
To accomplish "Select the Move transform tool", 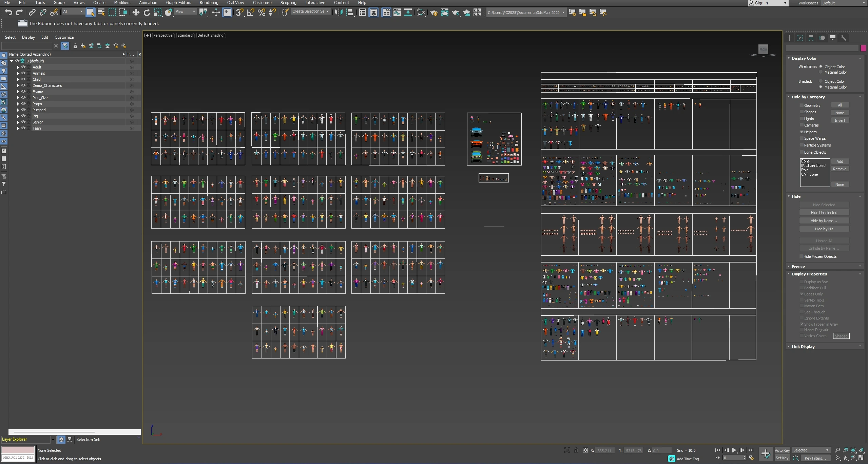I will point(136,13).
